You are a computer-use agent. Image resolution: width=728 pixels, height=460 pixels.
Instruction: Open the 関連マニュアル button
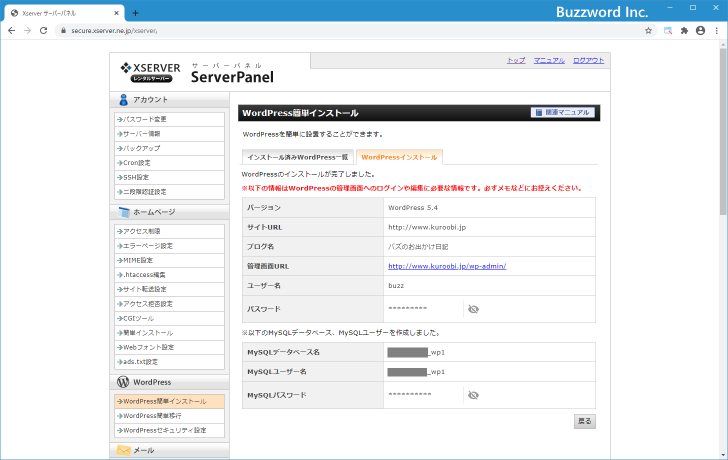[x=562, y=112]
